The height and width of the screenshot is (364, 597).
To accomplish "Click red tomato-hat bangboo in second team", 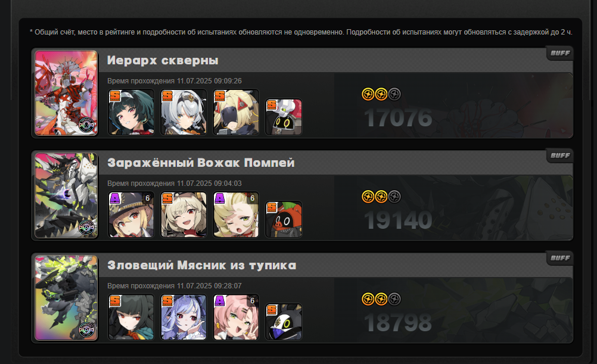I will [x=284, y=219].
